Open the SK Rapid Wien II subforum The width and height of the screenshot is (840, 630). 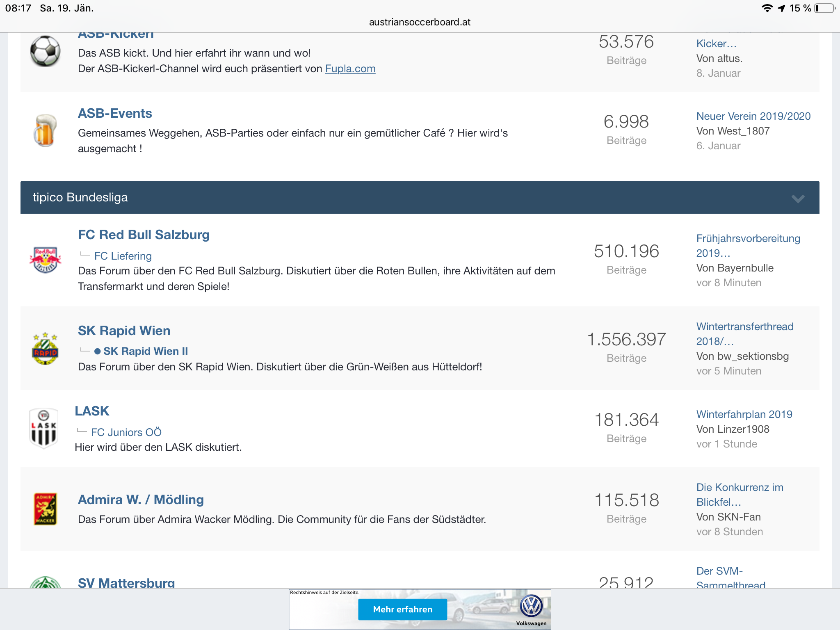tap(146, 351)
